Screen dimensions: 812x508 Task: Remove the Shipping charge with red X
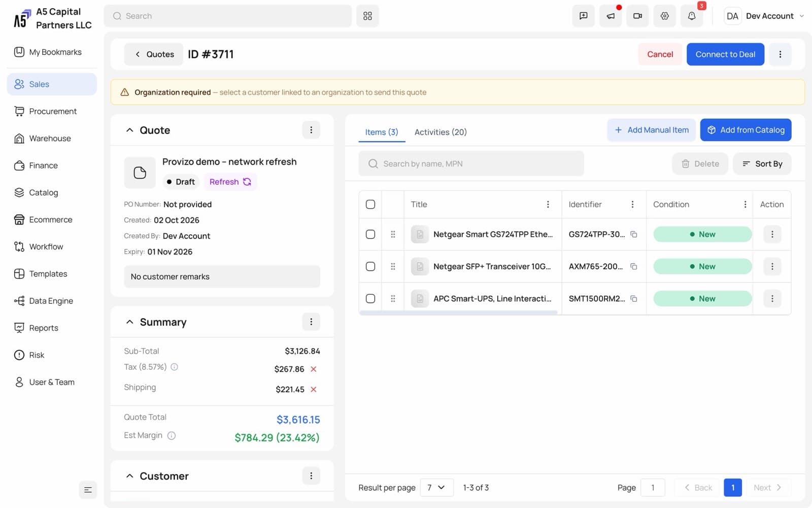coord(314,390)
